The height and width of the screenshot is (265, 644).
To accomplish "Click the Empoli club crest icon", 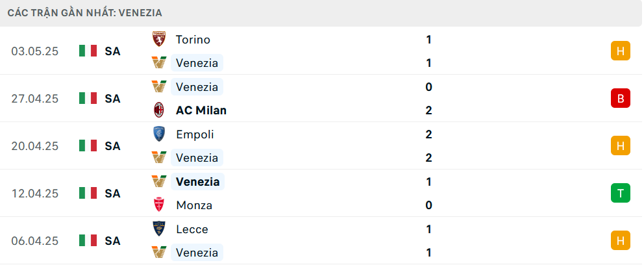I will pos(159,134).
